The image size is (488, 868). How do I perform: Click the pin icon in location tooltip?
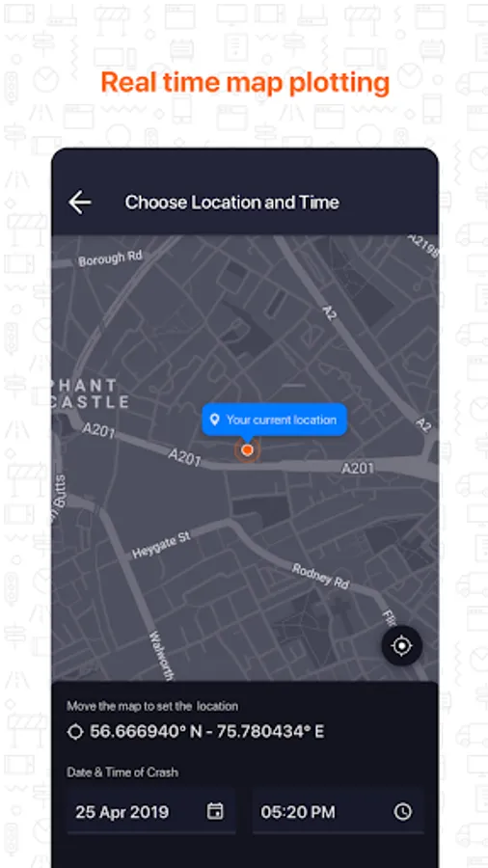pos(215,420)
